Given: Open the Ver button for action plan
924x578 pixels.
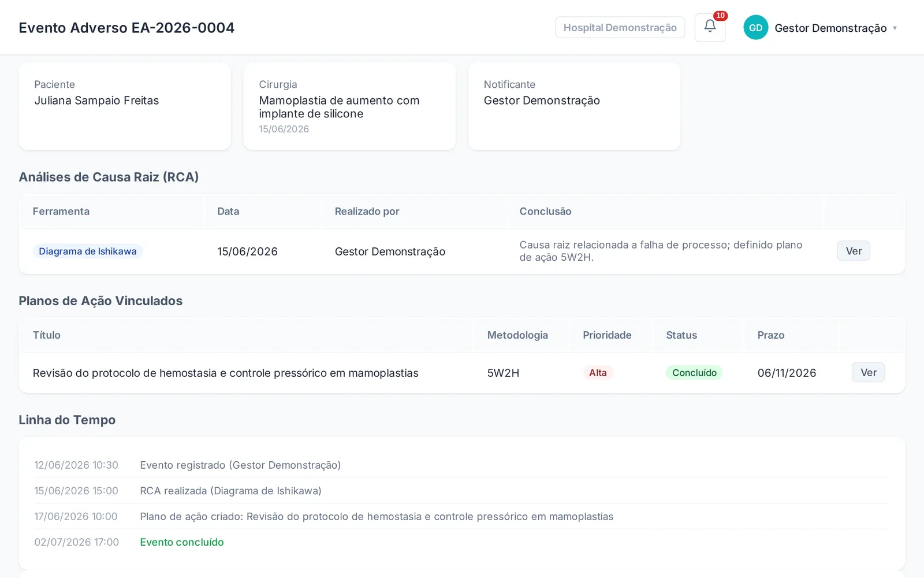Looking at the screenshot, I should 868,372.
